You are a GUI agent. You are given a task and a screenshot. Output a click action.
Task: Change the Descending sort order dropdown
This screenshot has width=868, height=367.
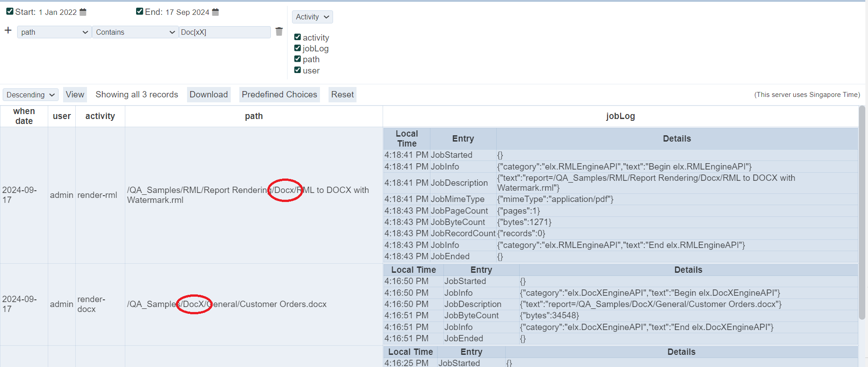[30, 95]
